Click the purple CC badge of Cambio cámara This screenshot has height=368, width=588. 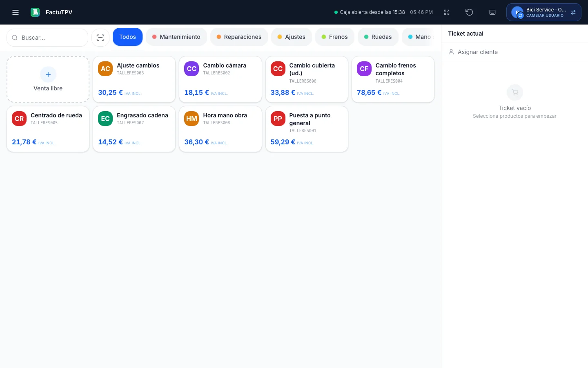coord(192,69)
